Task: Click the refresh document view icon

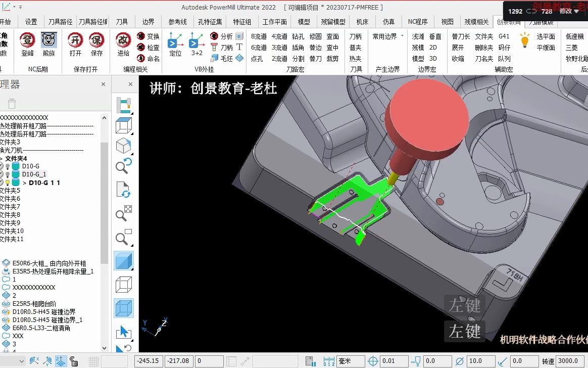Action: [124, 190]
